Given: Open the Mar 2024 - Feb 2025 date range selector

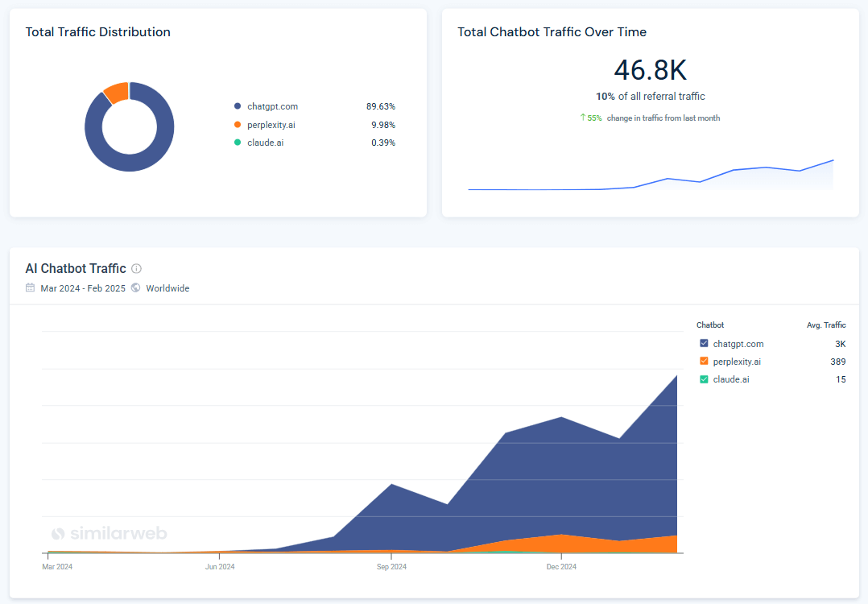Looking at the screenshot, I should 83,288.
